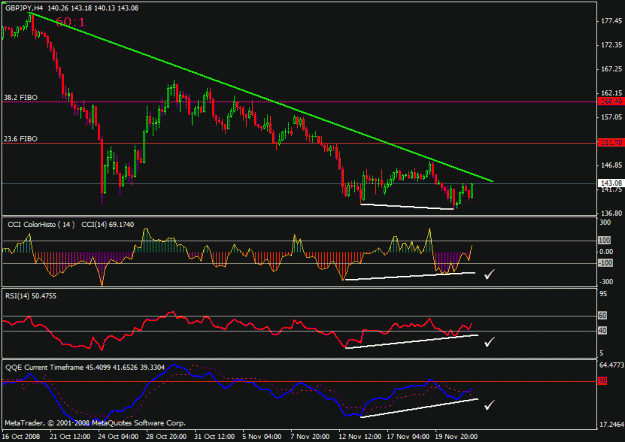This screenshot has height=442, width=625.
Task: Click the 19 Nov 20:00 date label
Action: coord(456,436)
